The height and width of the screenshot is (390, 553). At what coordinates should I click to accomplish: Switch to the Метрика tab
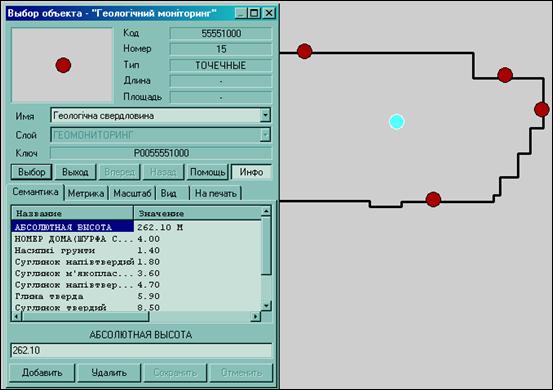tap(86, 194)
